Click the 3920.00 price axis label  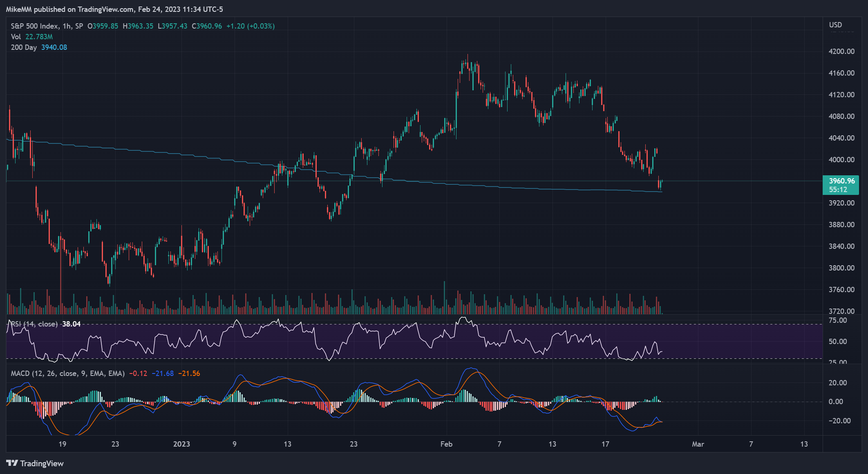pos(841,203)
